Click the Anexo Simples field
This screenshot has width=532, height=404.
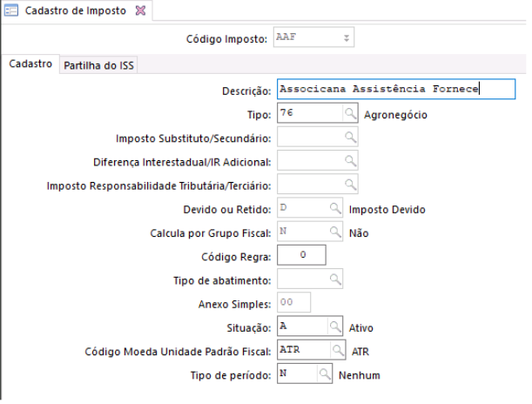pyautogui.click(x=293, y=303)
